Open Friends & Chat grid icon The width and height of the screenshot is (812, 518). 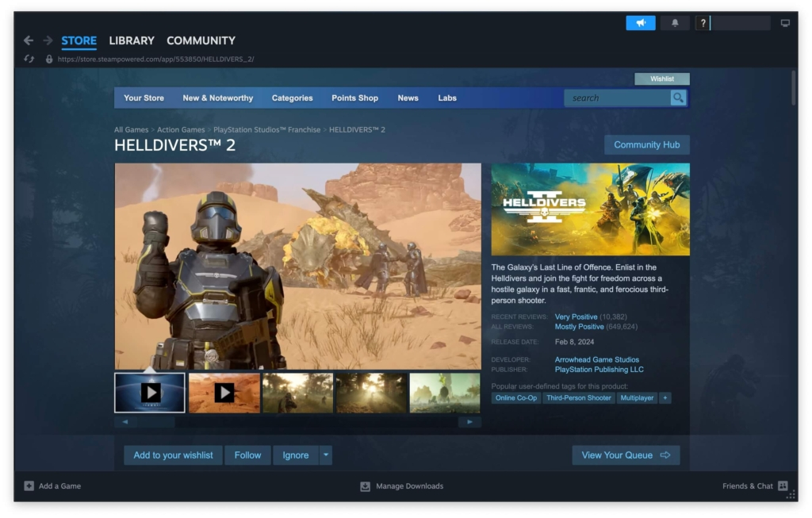(x=783, y=486)
